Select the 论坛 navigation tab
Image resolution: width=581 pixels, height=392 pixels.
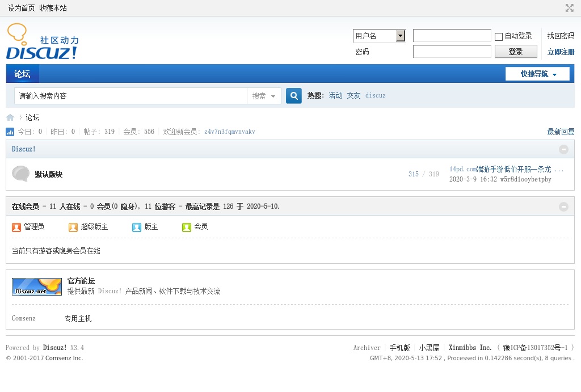point(23,74)
